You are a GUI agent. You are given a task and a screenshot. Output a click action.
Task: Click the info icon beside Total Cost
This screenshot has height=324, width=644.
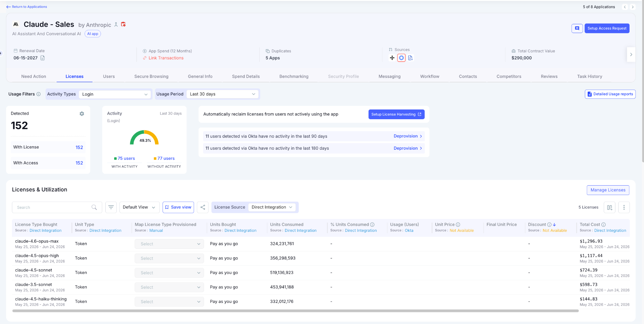pyautogui.click(x=603, y=225)
